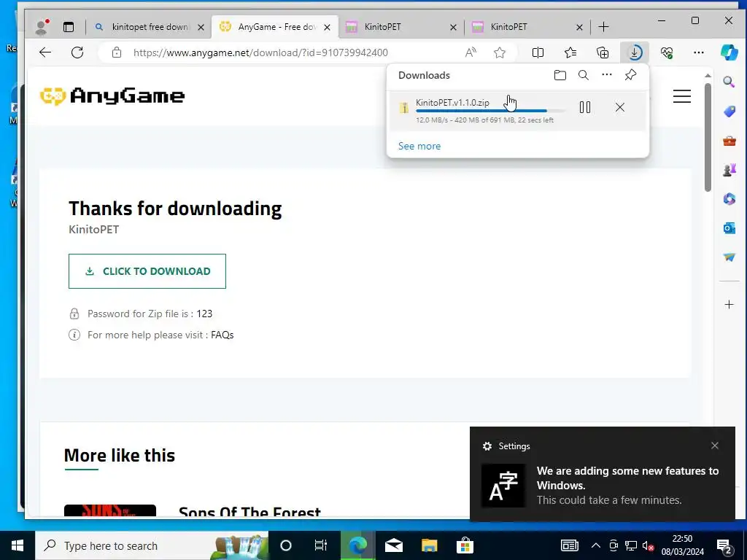Screen dimensions: 747x560
Task: Select the AnyGame - Free download tab
Action: (x=274, y=27)
